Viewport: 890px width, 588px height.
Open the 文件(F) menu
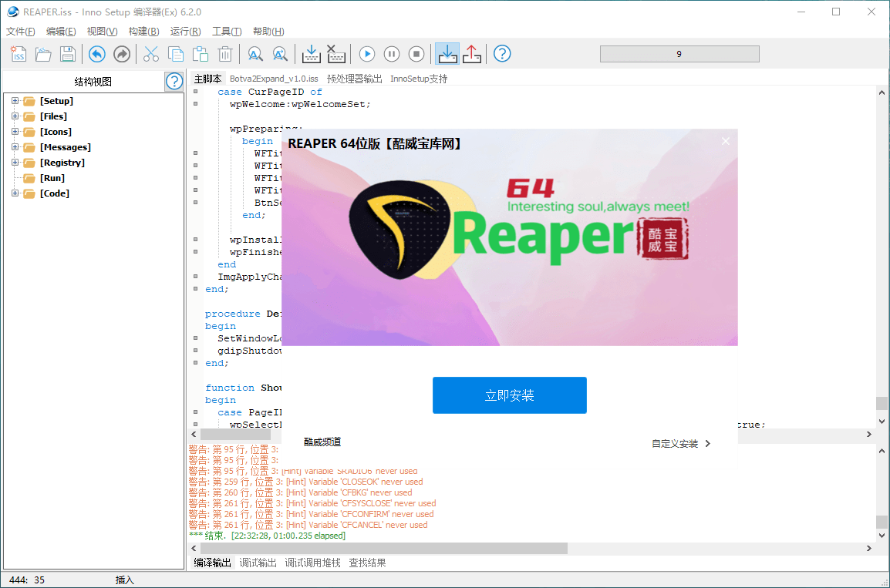point(20,31)
